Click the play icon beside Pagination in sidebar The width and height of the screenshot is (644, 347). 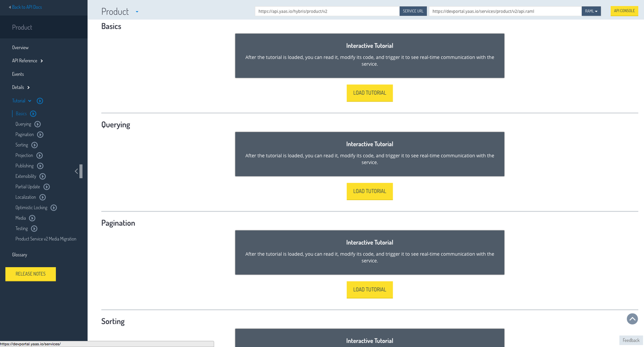[x=40, y=135]
